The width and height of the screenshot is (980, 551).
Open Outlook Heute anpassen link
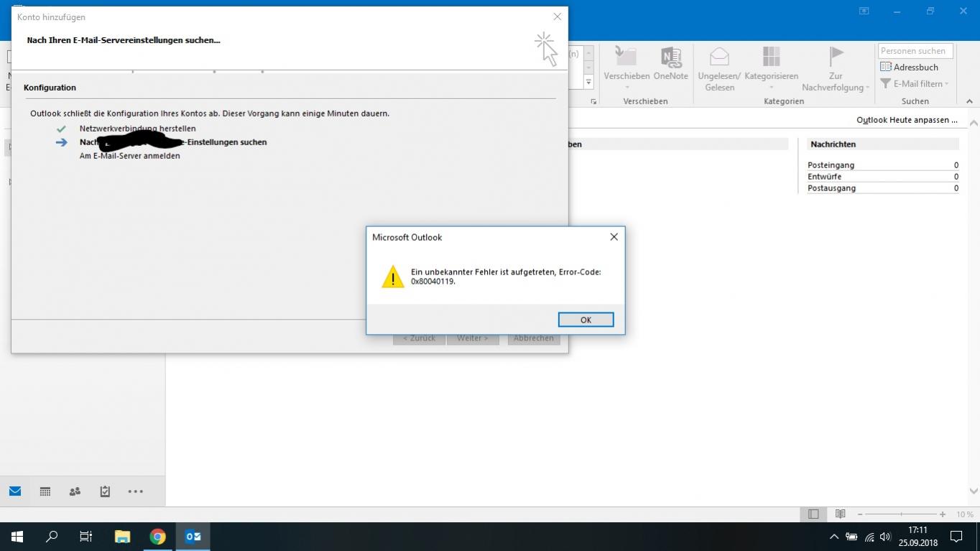pos(907,120)
